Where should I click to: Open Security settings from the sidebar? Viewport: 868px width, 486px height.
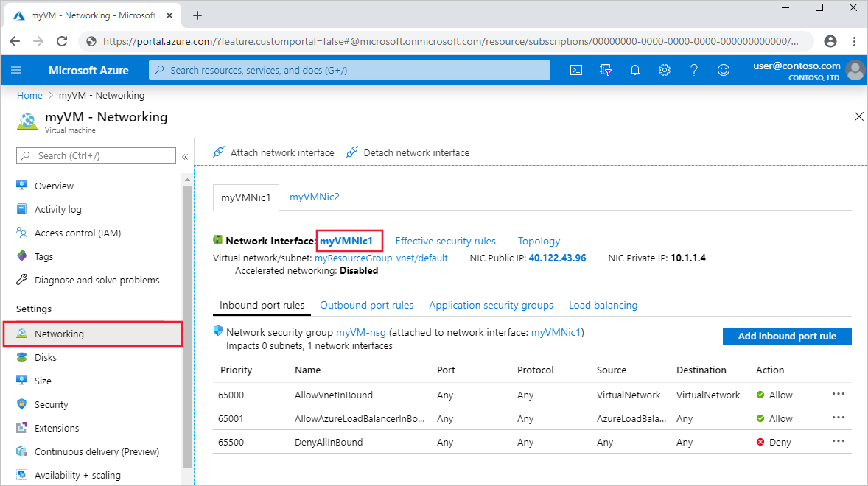(51, 404)
